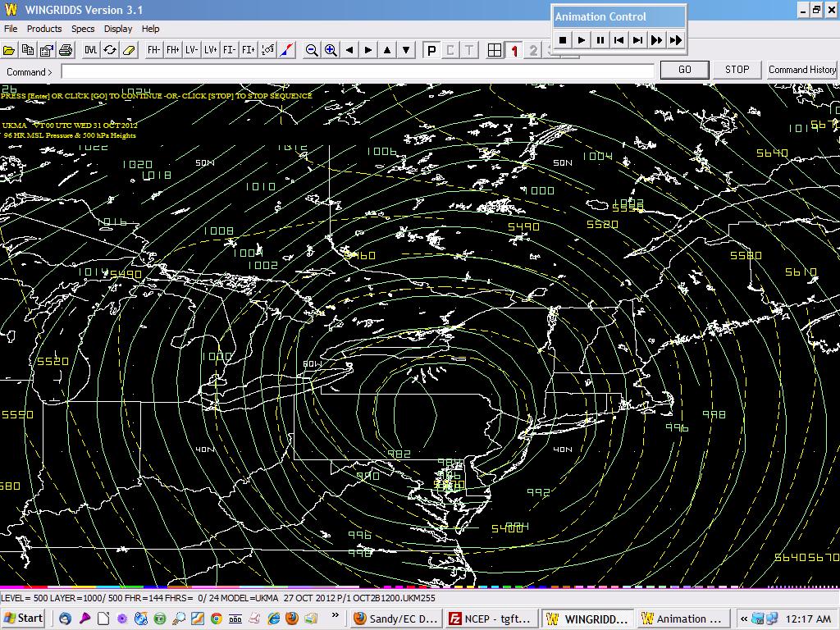Raise the level using LV+
This screenshot has height=630, width=840.
click(210, 50)
